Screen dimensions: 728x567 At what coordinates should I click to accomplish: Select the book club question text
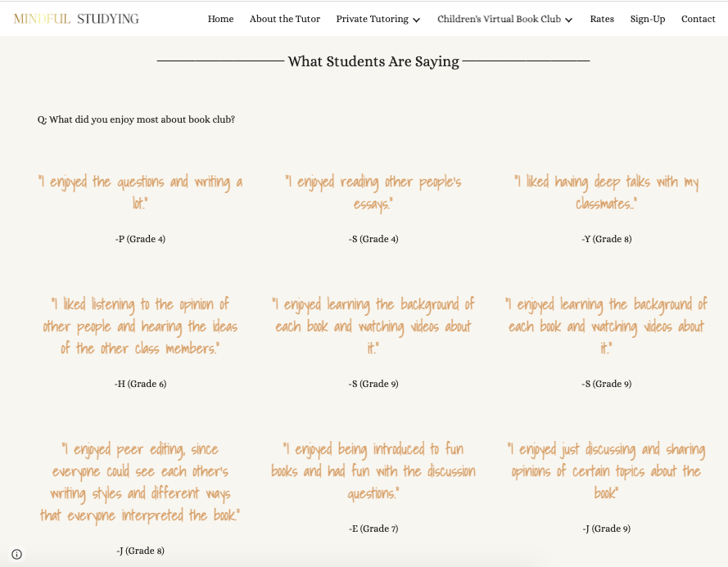point(136,119)
